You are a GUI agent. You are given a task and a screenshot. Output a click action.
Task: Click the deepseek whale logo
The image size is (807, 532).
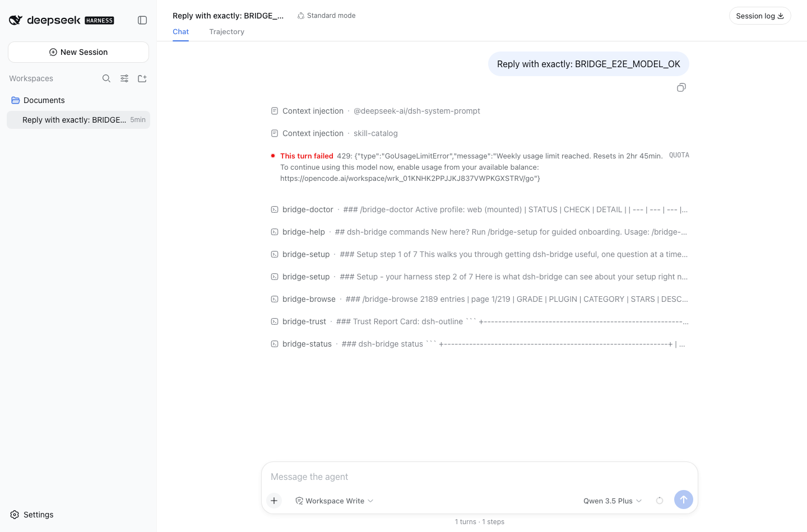pyautogui.click(x=16, y=20)
